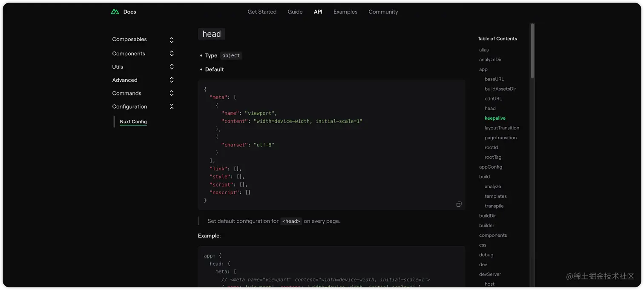Screen dimensions: 644x290
Task: Jump to components in table of contents
Action: (x=493, y=235)
